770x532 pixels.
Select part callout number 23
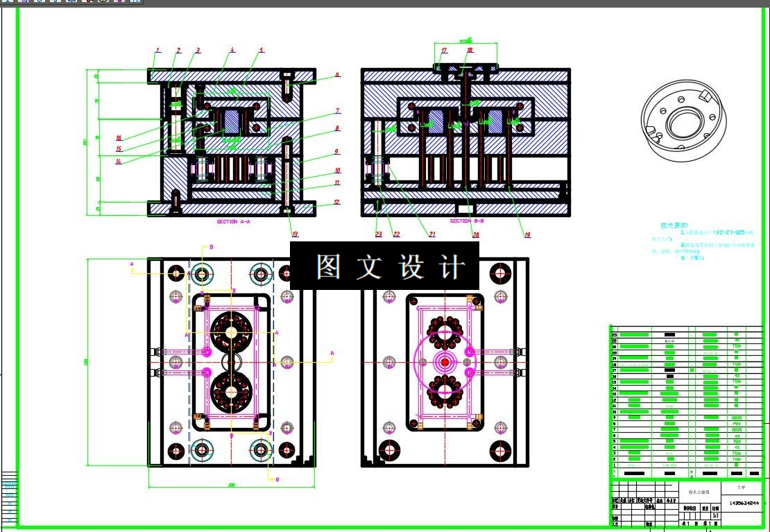point(379,234)
